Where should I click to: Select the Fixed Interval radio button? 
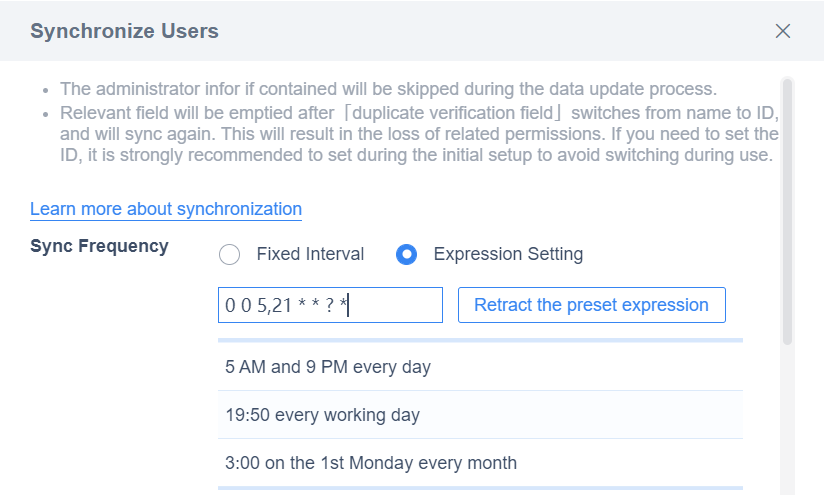pyautogui.click(x=230, y=254)
